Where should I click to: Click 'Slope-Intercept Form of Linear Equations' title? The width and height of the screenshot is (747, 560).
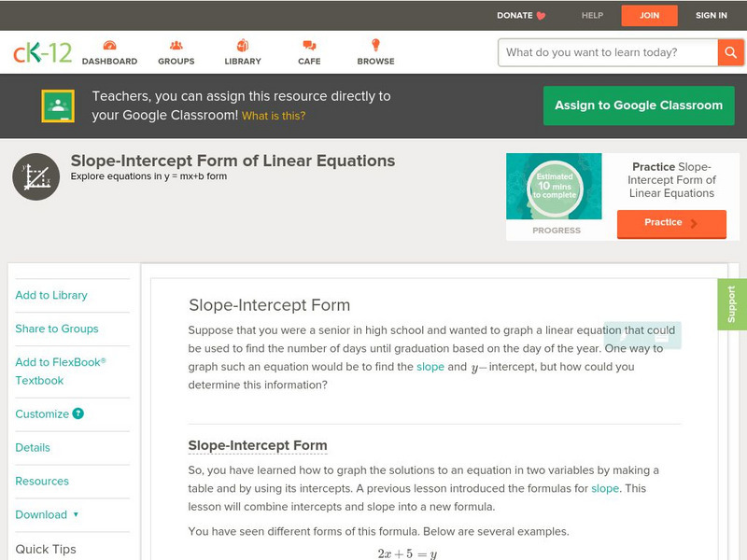pos(233,161)
